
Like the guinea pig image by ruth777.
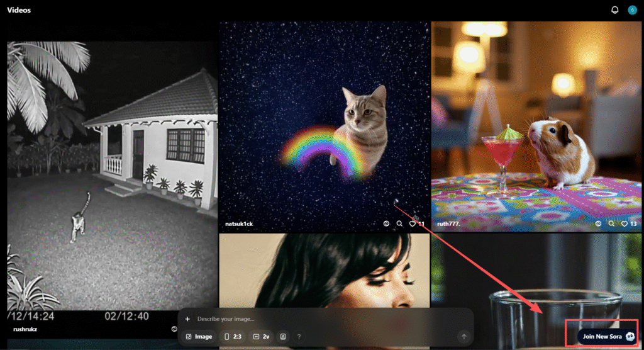(x=625, y=223)
